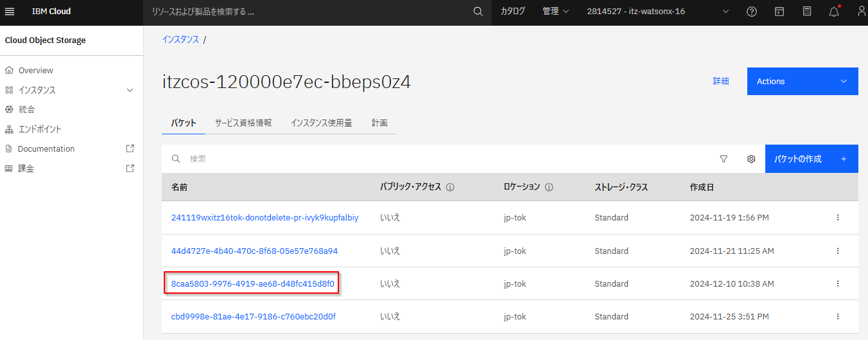Click the バケットの作成 button
The height and width of the screenshot is (340, 868).
coord(812,159)
